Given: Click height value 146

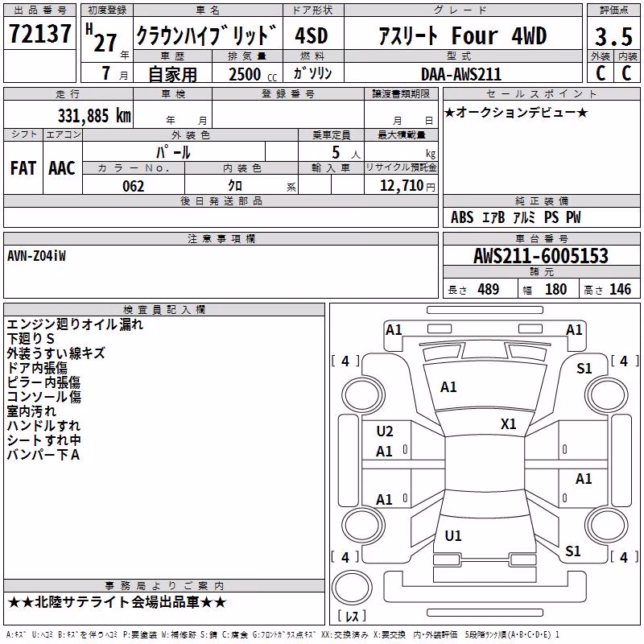Looking at the screenshot, I should pyautogui.click(x=620, y=290).
